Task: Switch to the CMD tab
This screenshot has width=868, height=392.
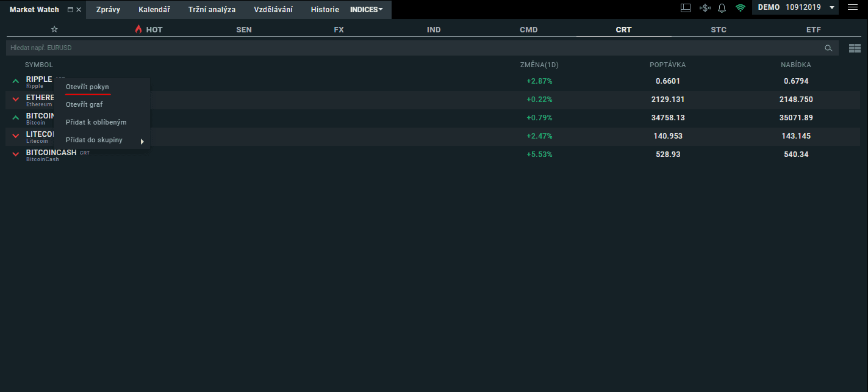Action: 529,29
